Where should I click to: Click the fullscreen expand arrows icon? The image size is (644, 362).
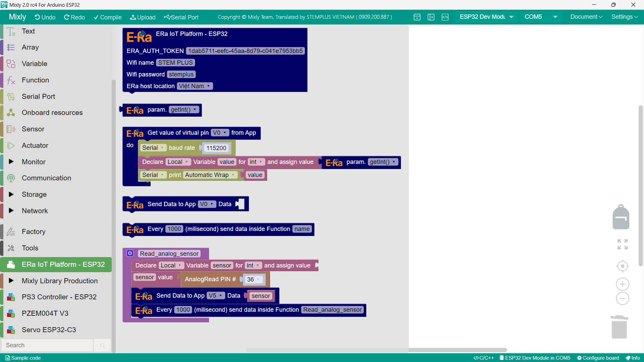pyautogui.click(x=623, y=244)
